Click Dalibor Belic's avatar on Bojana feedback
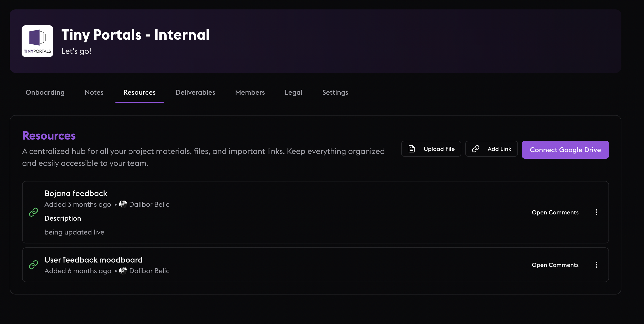Screen dimensions: 644x324 point(123,204)
